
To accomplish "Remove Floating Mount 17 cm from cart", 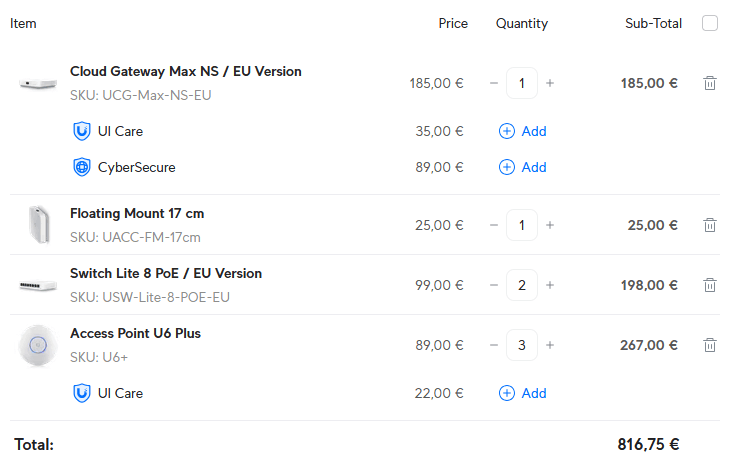I will (710, 225).
